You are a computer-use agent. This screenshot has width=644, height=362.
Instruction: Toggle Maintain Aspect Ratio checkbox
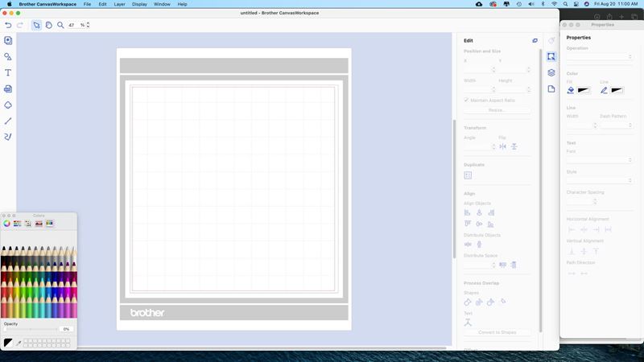[x=466, y=100]
